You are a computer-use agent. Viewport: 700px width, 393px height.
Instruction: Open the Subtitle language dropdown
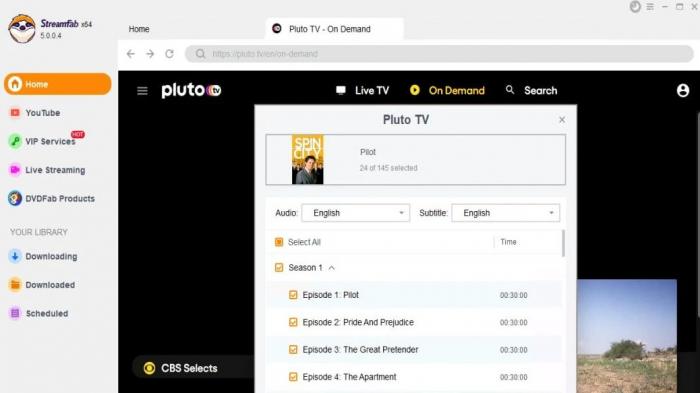pos(506,213)
